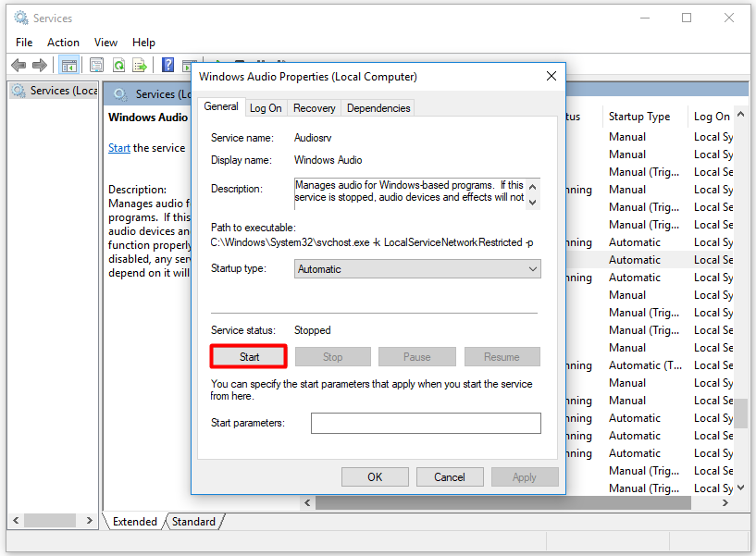Click description box down arrow
Screen dimensions: 756x556
(533, 203)
